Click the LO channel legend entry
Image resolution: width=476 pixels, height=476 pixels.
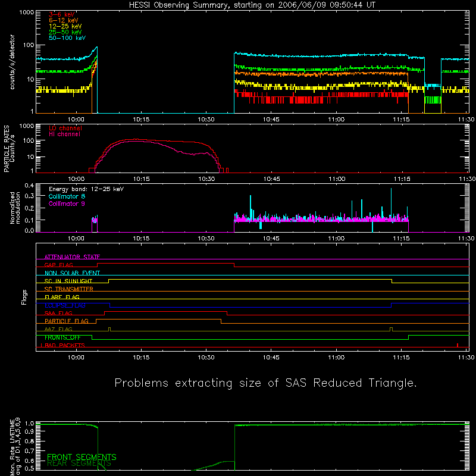65,128
